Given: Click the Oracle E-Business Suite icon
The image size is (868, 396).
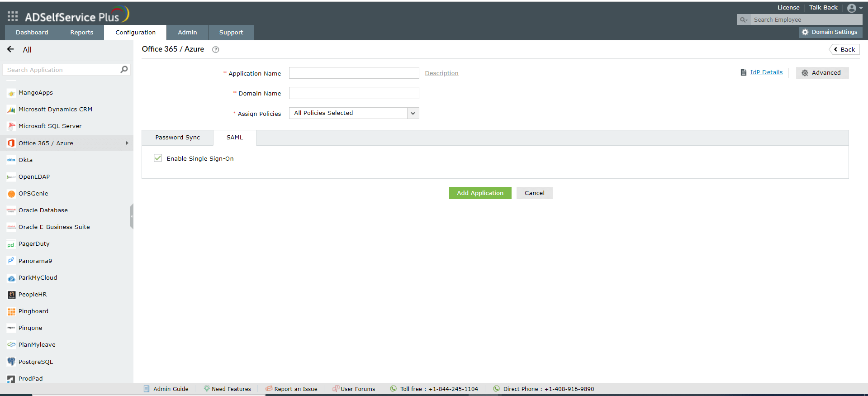Looking at the screenshot, I should click(11, 227).
